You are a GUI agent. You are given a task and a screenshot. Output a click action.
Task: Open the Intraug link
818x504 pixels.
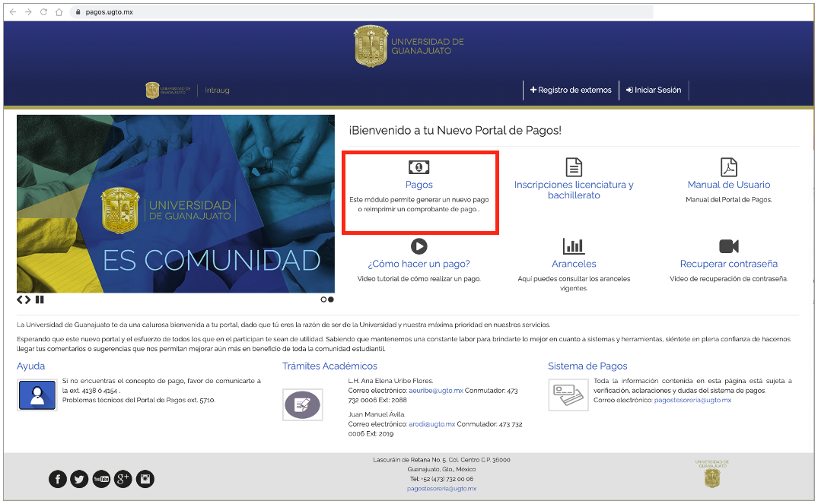(x=217, y=90)
